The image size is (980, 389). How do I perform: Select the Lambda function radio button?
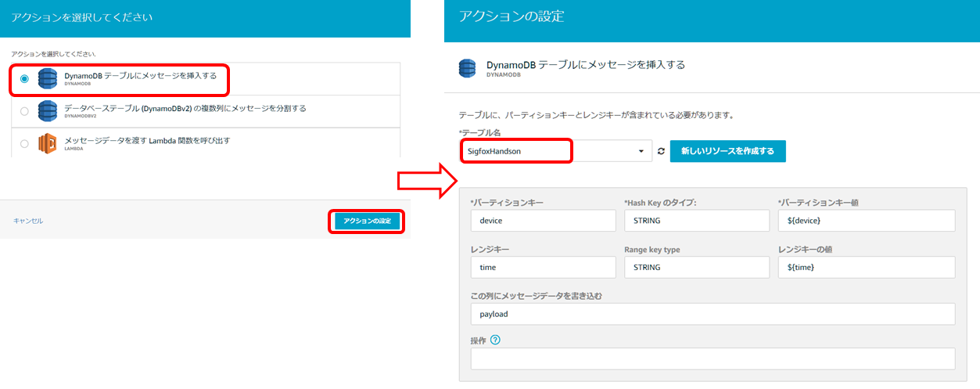click(25, 144)
